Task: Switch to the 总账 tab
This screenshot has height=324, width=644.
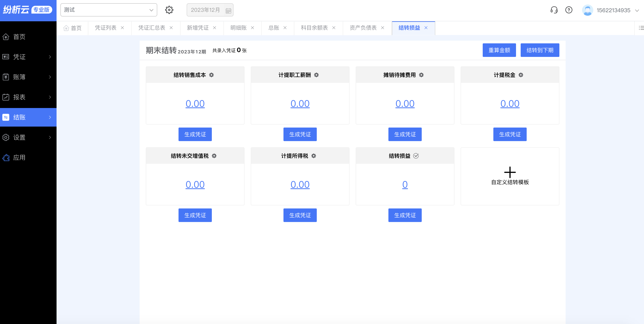Action: 274,28
